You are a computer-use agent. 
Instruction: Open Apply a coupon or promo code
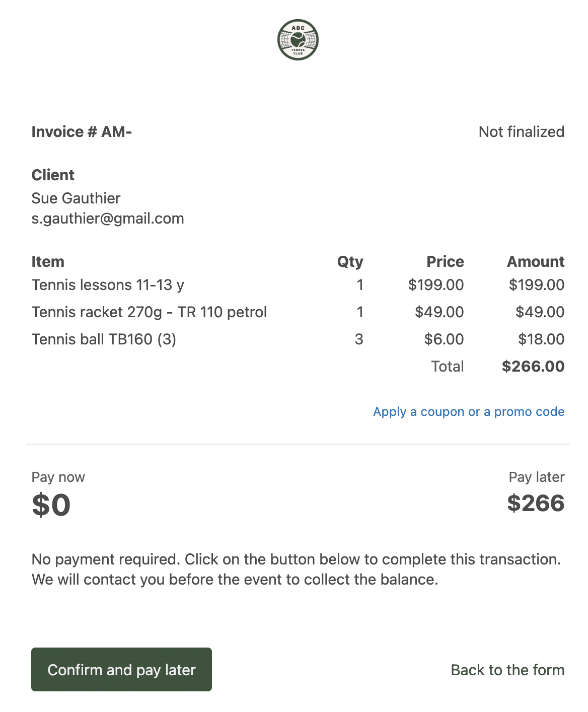(468, 412)
